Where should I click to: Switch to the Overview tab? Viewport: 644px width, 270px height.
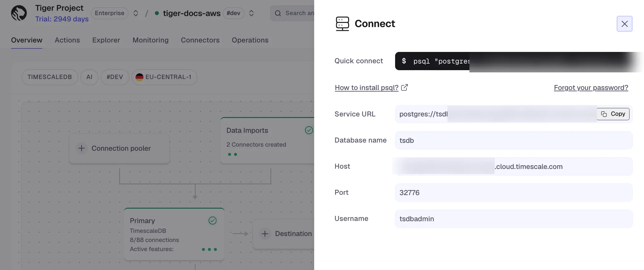(27, 40)
